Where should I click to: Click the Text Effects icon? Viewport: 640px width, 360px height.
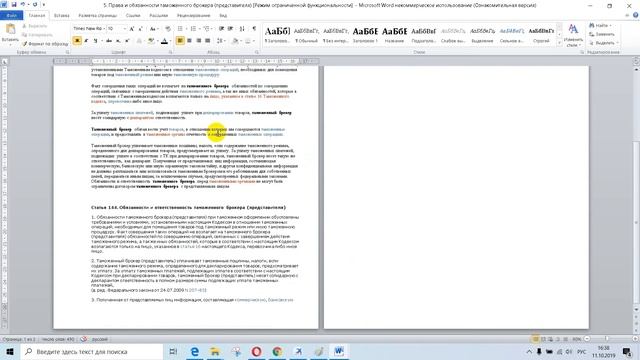[x=139, y=40]
